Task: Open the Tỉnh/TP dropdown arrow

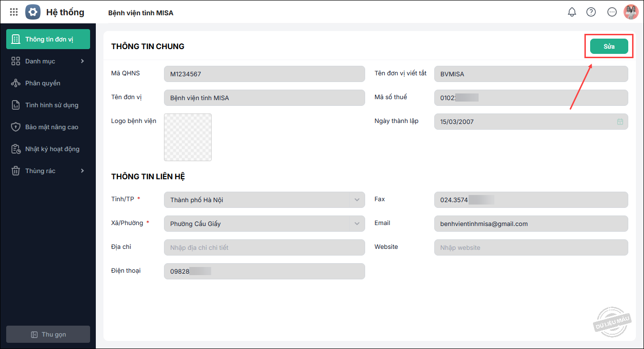Action: coord(357,200)
